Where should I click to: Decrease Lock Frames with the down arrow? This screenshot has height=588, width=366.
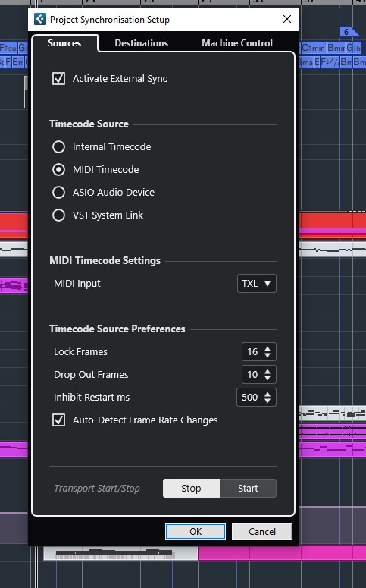267,355
